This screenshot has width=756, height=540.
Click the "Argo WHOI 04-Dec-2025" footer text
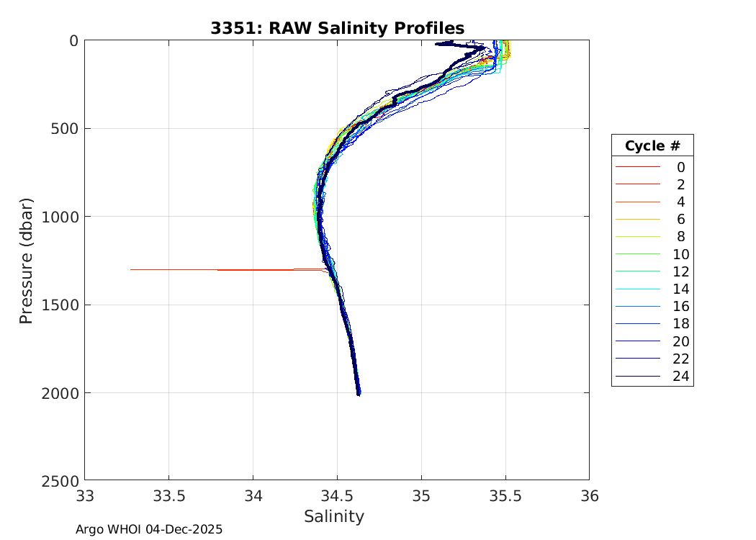coord(149,529)
